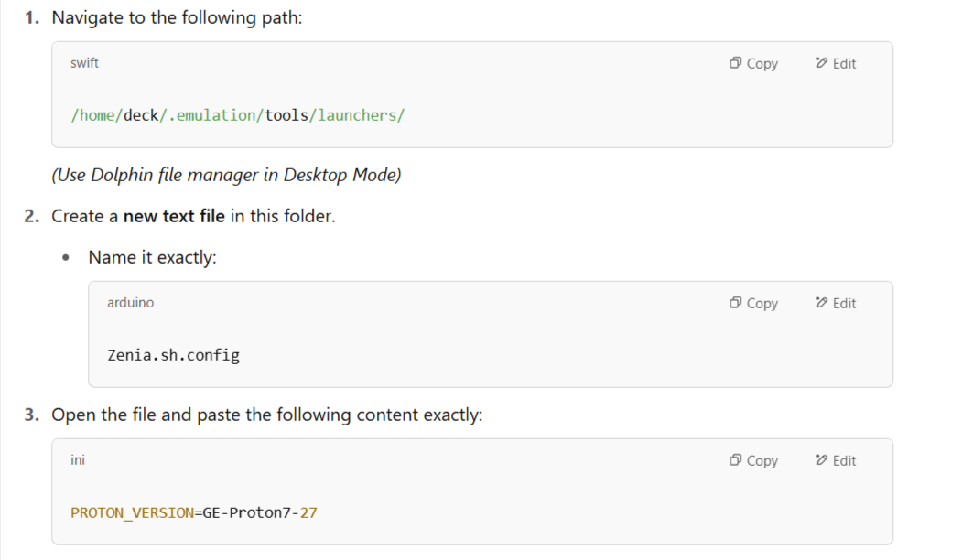
Task: Click the 'Copy' label above the launchers path
Action: 762,64
